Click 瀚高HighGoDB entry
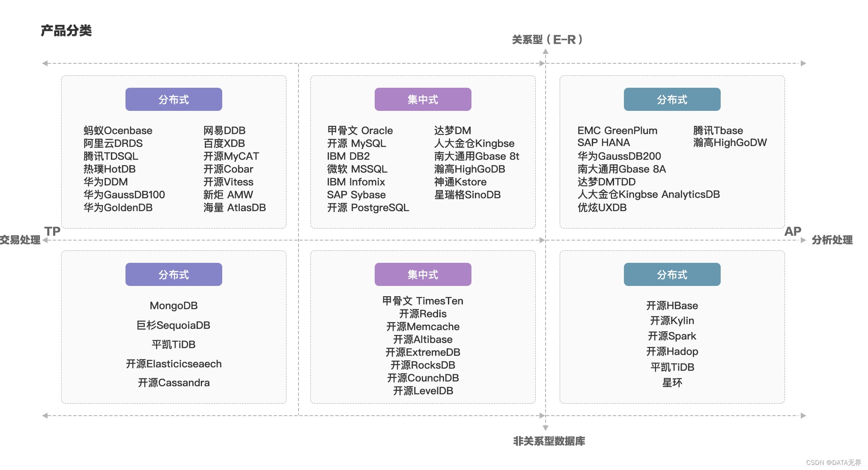The image size is (868, 470). point(470,169)
